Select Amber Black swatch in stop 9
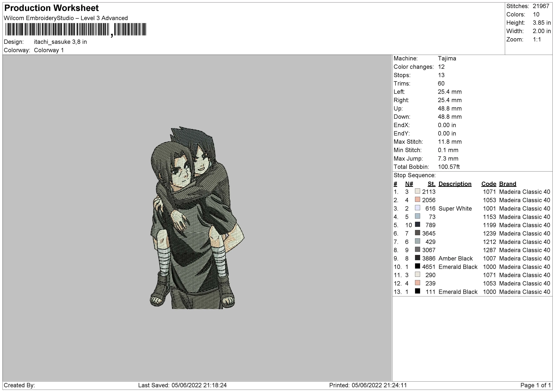The image size is (555, 392). 417,258
